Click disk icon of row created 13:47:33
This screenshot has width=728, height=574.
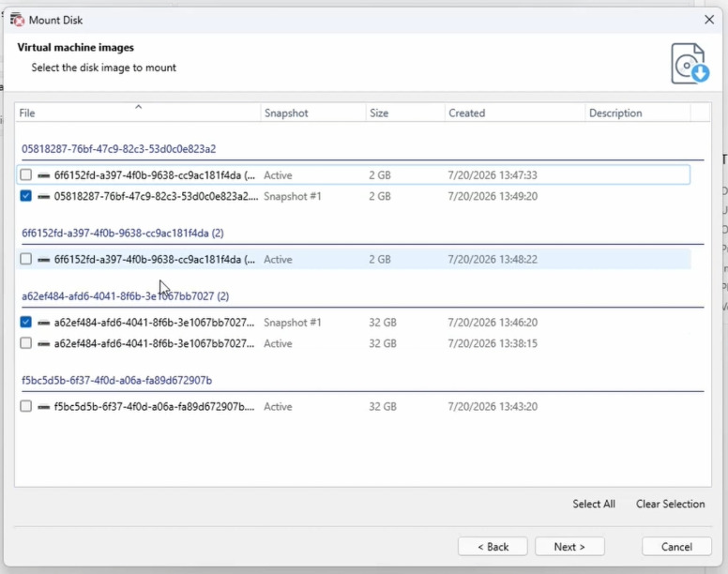pos(44,175)
